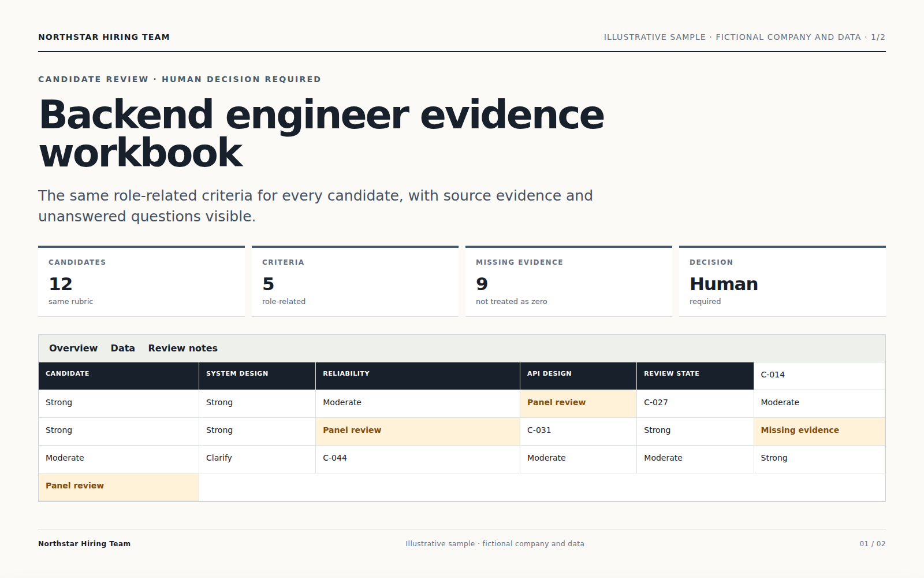Click the '01 / 02' page indicator
Image resolution: width=924 pixels, height=578 pixels.
point(873,544)
